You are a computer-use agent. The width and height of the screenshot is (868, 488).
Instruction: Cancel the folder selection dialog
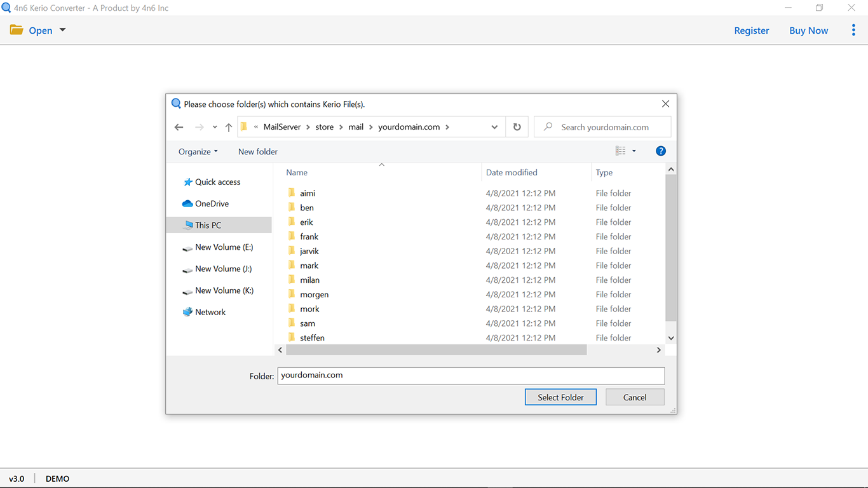[x=635, y=397]
